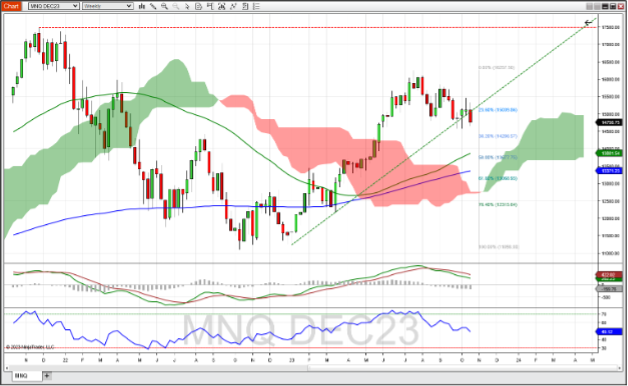The image size is (628, 386).
Task: Click the first grey link button at top right
Action: pos(590,6)
